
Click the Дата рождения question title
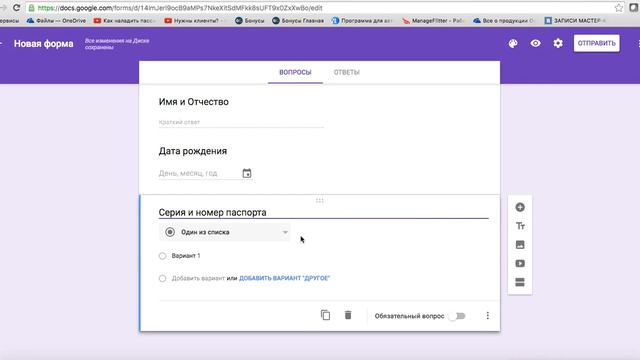(x=193, y=151)
